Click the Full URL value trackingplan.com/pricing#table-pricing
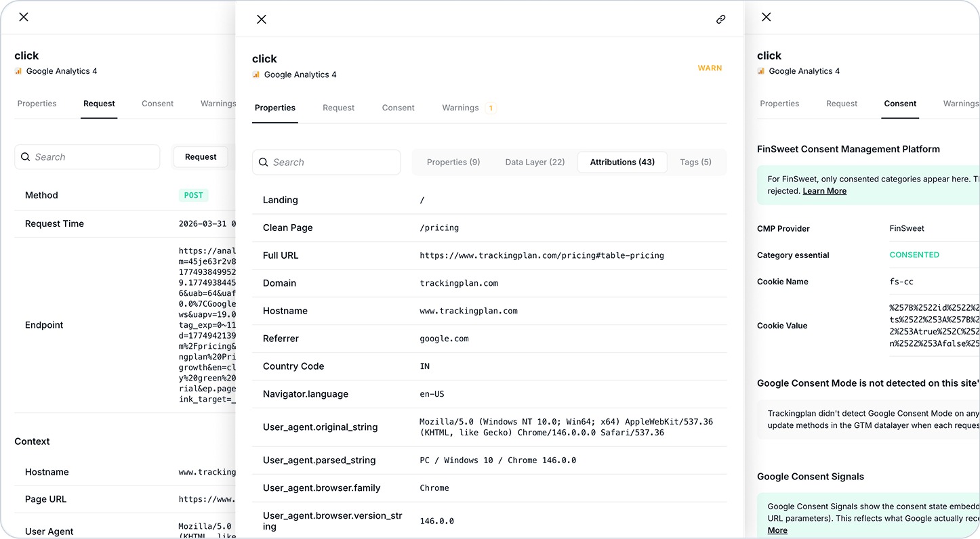Viewport: 980px width, 539px height. [542, 255]
